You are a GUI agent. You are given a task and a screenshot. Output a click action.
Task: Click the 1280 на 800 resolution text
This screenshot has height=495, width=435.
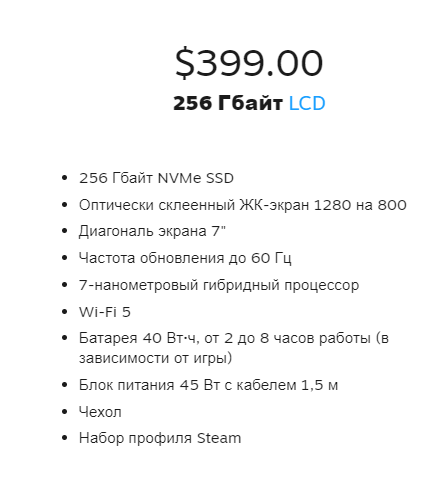(x=360, y=205)
